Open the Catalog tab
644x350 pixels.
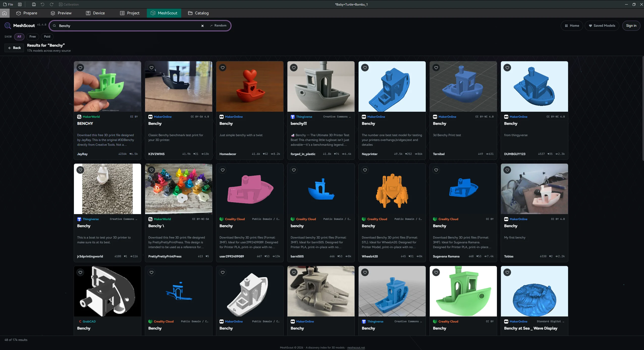click(x=198, y=13)
